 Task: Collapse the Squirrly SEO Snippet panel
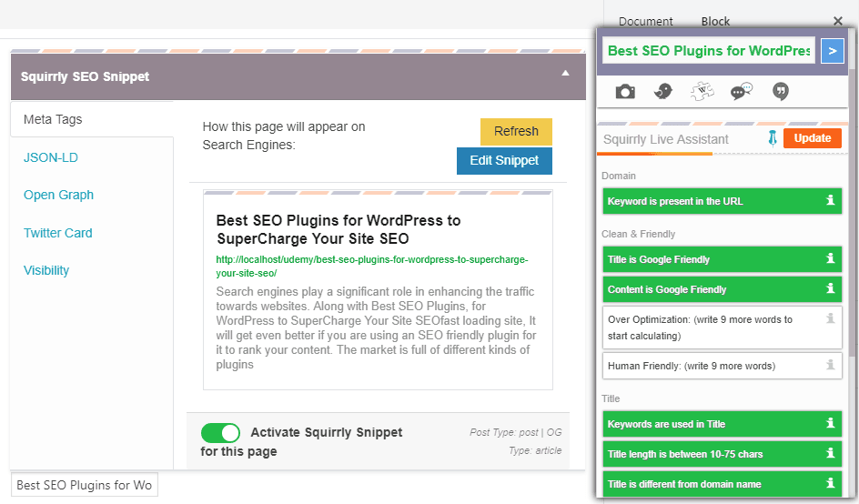565,74
